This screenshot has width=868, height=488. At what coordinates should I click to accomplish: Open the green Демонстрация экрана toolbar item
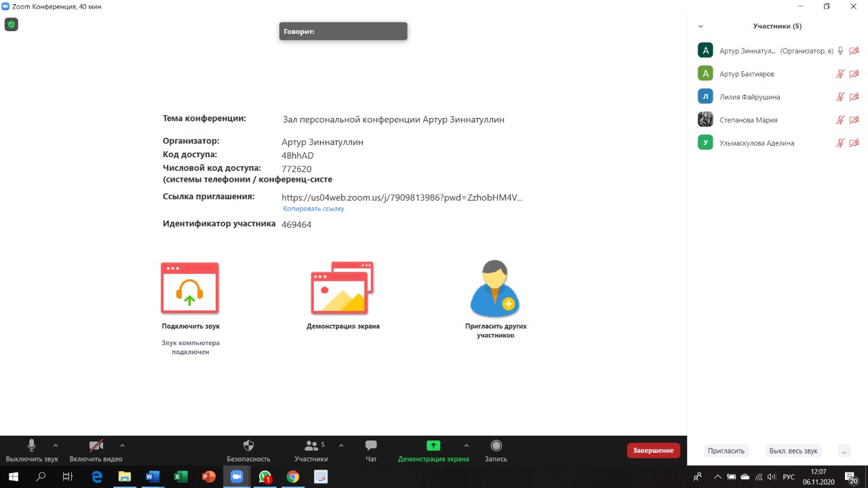(x=433, y=445)
